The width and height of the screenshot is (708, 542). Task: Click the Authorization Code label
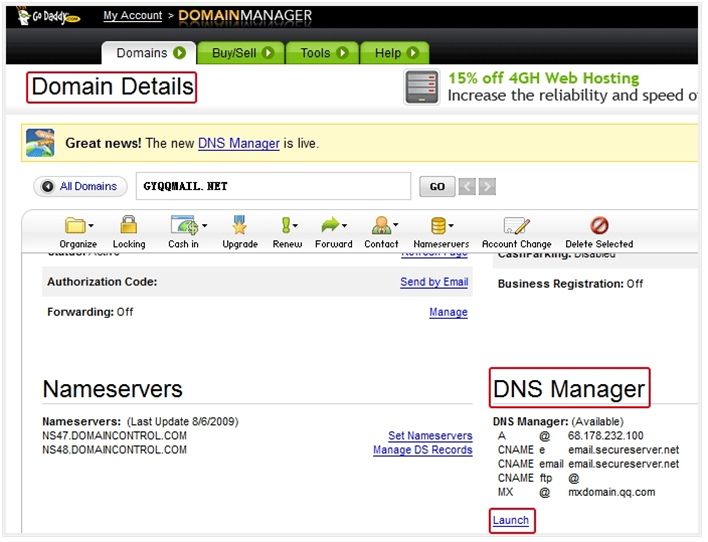[x=102, y=282]
